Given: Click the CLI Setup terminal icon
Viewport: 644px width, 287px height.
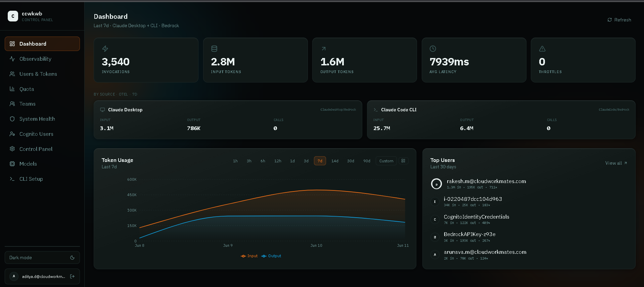Looking at the screenshot, I should (12, 179).
